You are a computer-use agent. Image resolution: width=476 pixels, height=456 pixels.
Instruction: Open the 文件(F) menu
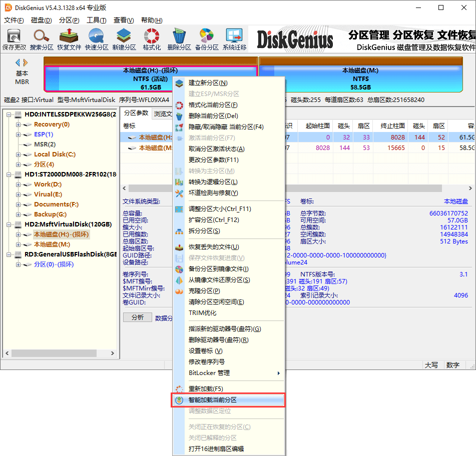14,20
